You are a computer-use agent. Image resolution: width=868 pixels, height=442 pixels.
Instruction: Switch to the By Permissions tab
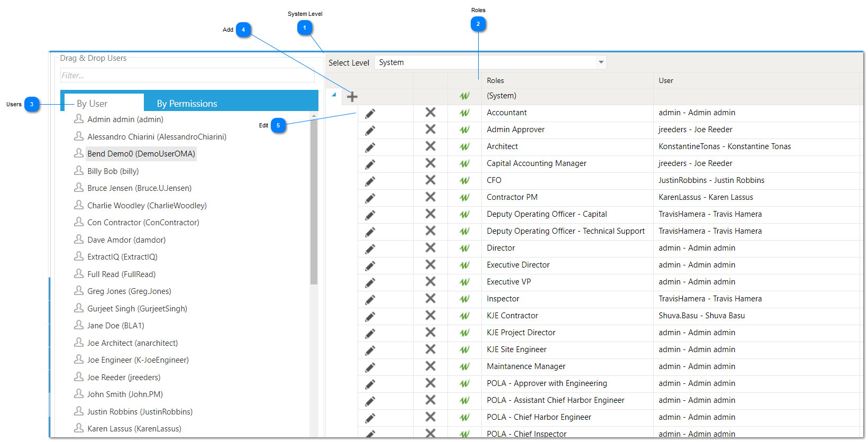pos(187,104)
